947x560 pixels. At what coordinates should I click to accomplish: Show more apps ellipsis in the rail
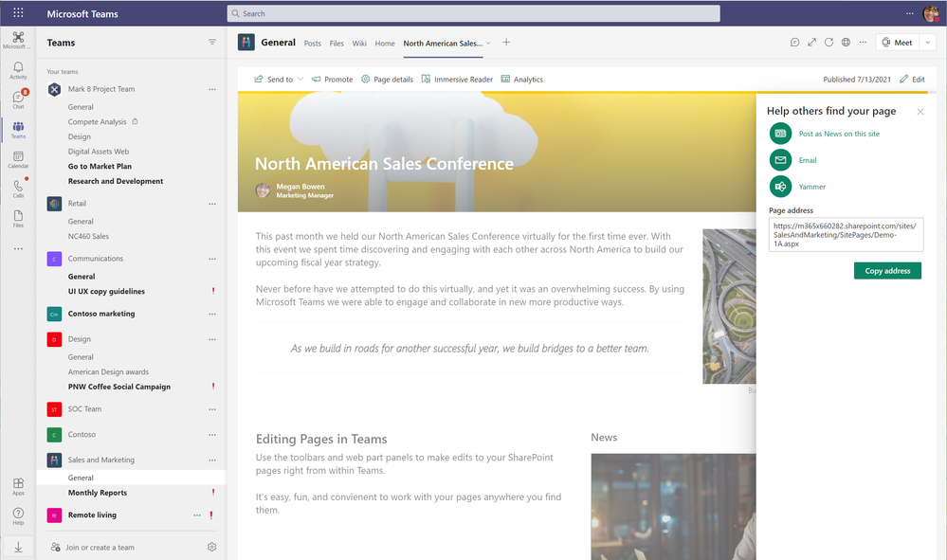click(x=18, y=248)
